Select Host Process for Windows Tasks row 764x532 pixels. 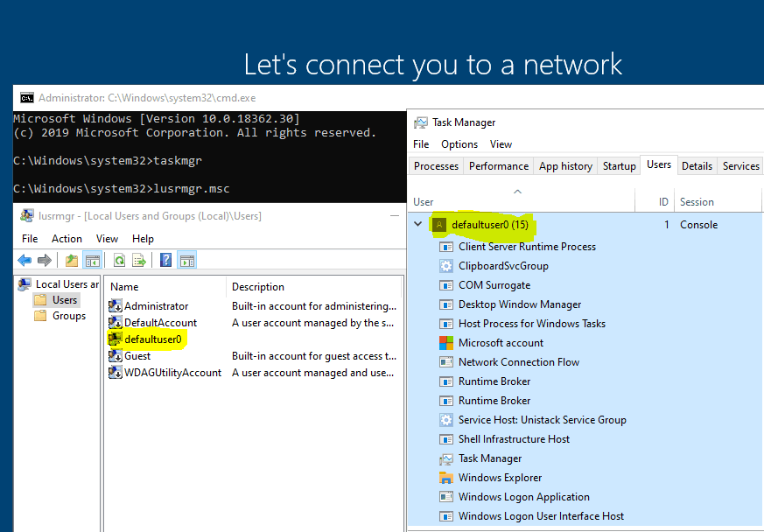pyautogui.click(x=585, y=324)
